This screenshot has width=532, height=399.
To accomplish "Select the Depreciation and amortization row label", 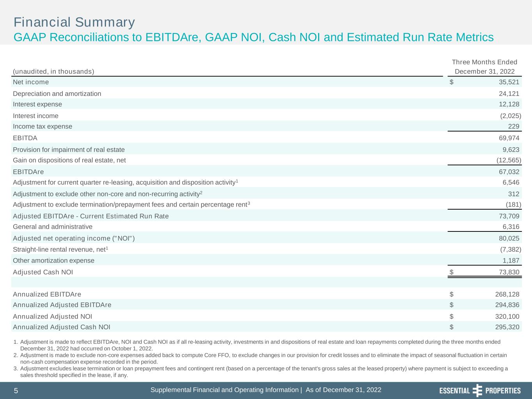I will click(57, 94).
